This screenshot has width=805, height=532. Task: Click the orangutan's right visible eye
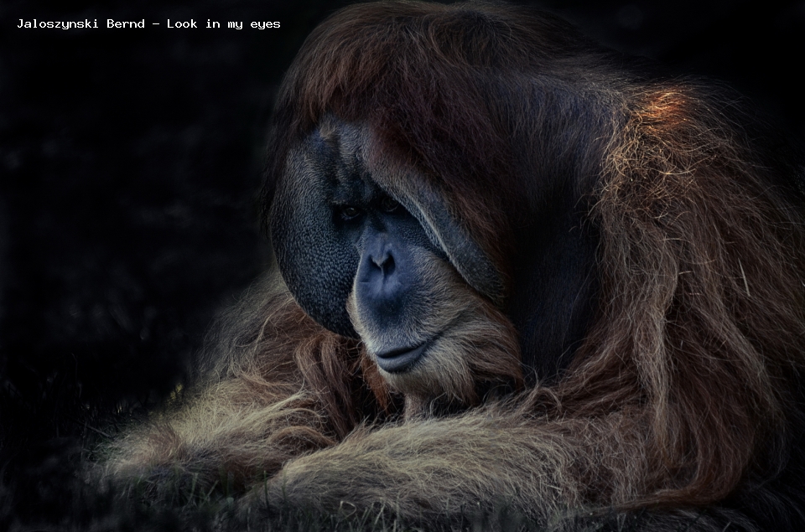[x=389, y=205]
